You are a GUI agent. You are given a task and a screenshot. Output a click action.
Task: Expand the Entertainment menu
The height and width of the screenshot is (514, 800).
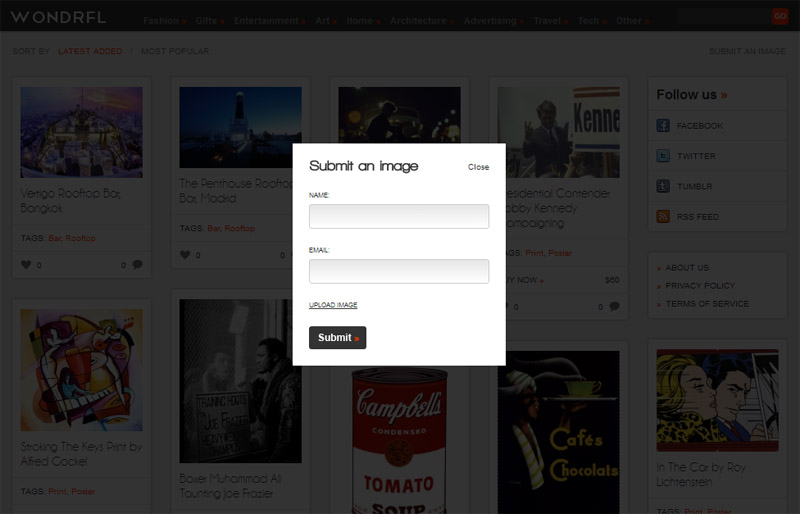coord(270,20)
